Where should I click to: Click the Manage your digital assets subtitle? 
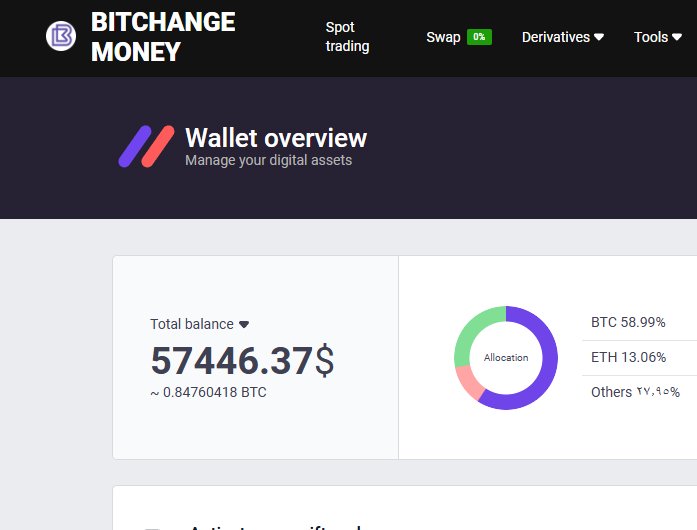tap(268, 160)
